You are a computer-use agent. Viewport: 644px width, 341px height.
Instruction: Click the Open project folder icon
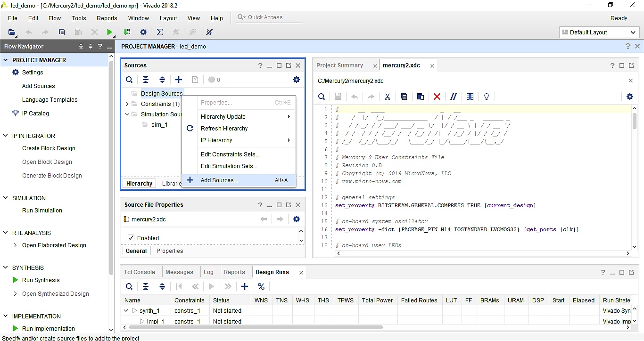point(12,32)
